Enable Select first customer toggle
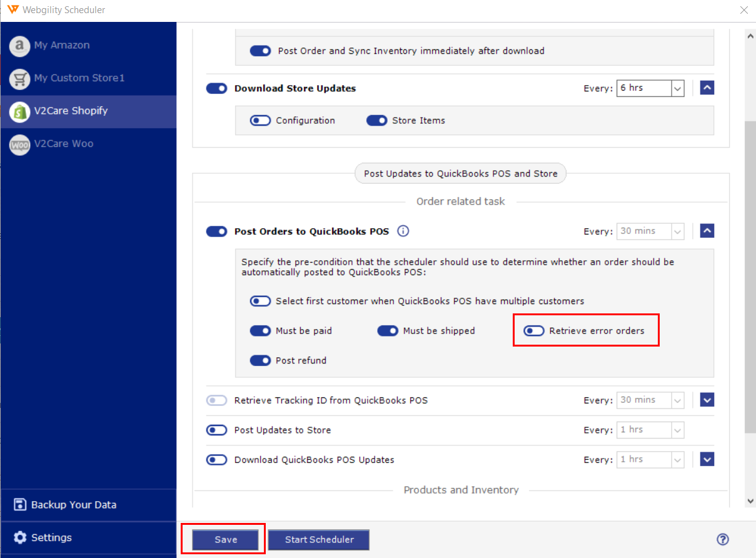756x558 pixels. coord(260,301)
